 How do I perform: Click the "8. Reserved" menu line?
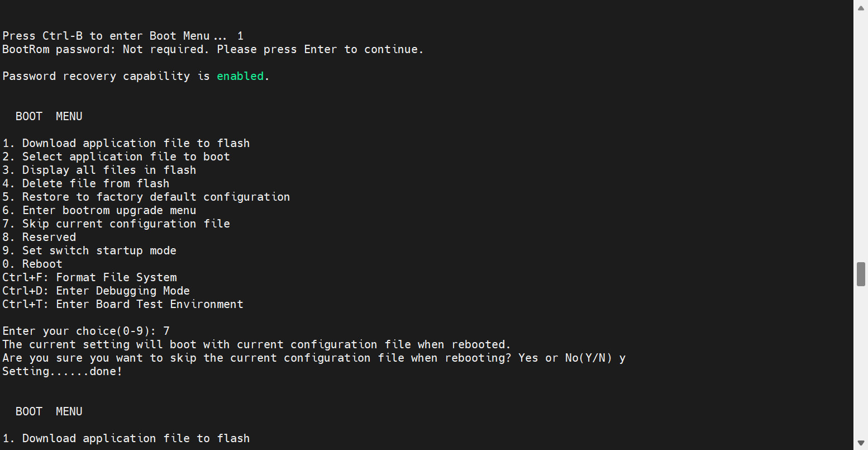(39, 237)
